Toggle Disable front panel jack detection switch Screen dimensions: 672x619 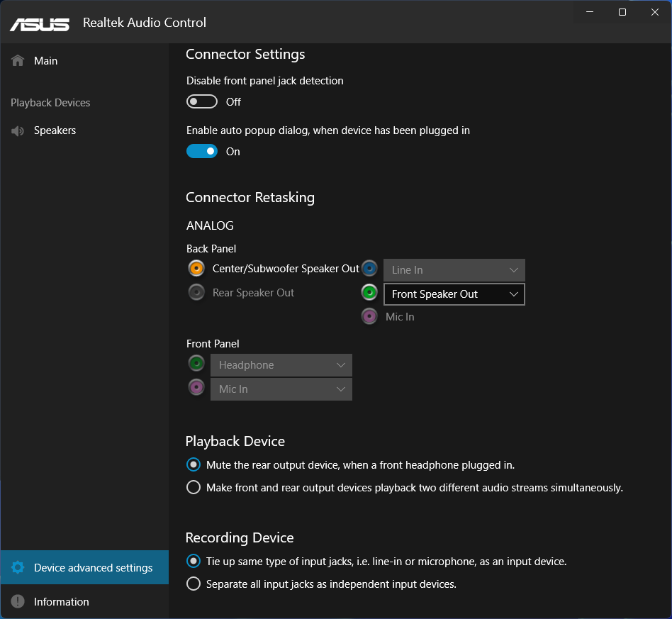pos(202,102)
